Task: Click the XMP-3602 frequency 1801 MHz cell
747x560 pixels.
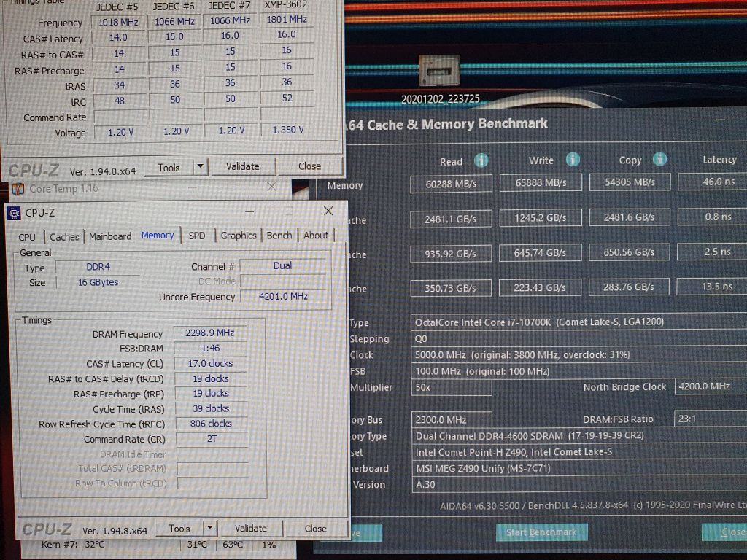Action: 287,20
